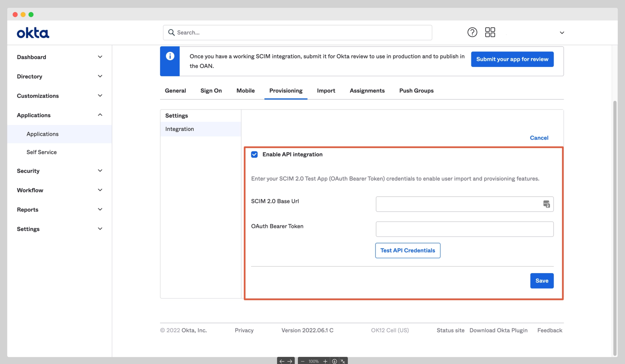The height and width of the screenshot is (364, 625).
Task: Click Test API Credentials button
Action: click(x=408, y=250)
